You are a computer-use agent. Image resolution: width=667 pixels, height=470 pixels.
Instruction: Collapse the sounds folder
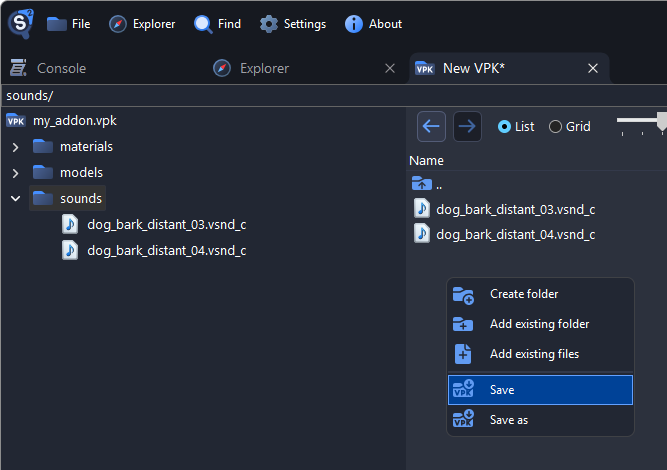point(15,199)
